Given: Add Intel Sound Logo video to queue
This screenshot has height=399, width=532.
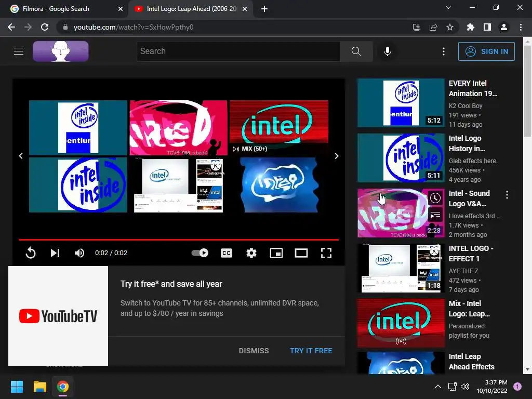Looking at the screenshot, I should pyautogui.click(x=435, y=215).
